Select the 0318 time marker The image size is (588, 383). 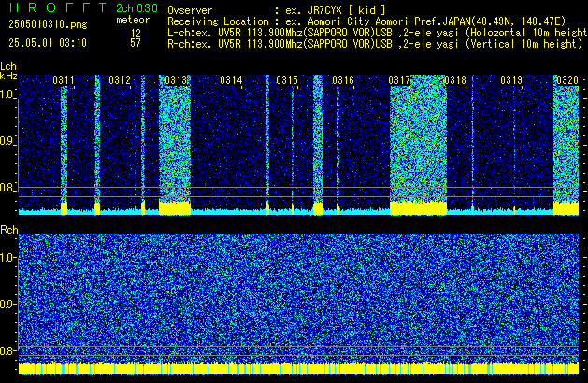pos(455,80)
